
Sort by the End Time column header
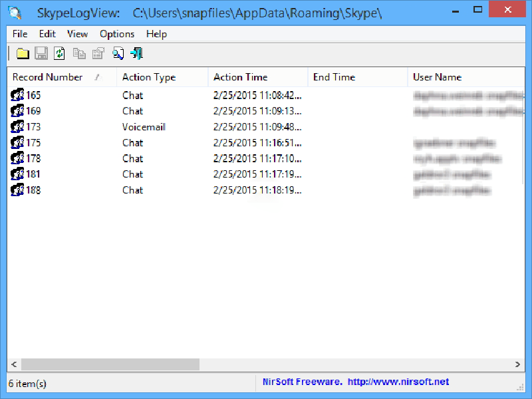tap(358, 77)
